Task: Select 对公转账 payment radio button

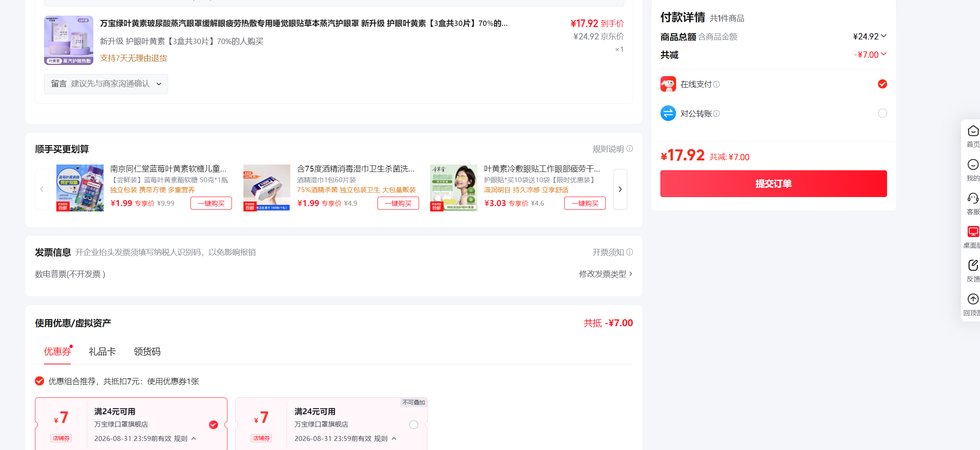Action: (883, 113)
